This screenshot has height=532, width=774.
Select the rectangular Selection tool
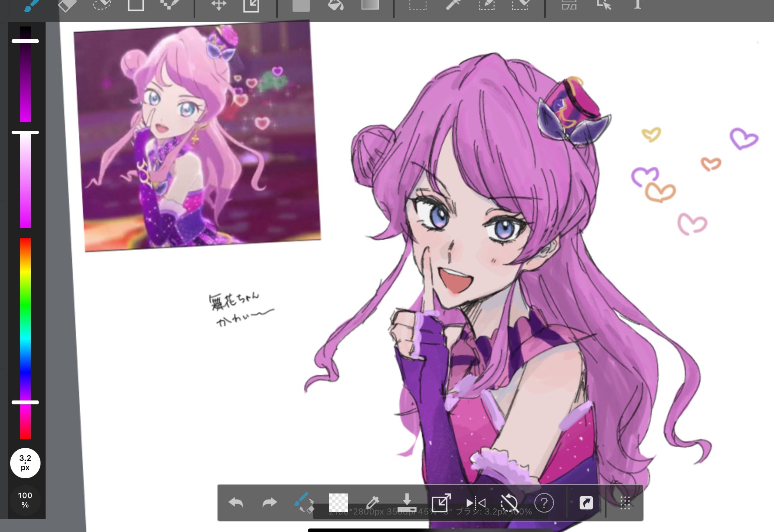(x=418, y=5)
